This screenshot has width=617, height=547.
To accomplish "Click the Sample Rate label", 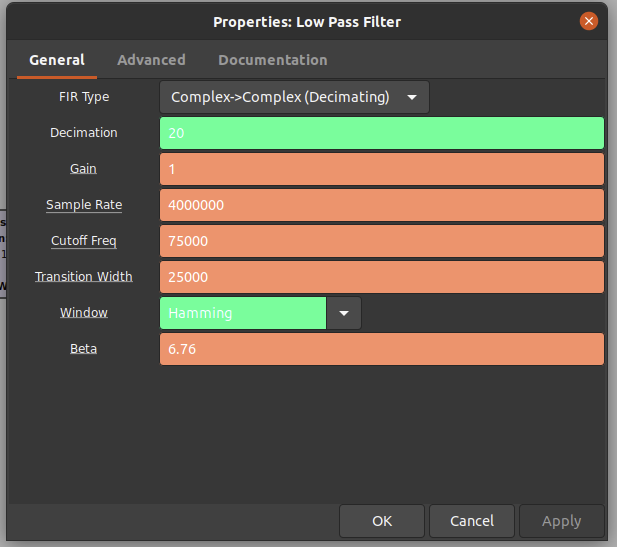I will pyautogui.click(x=84, y=205).
